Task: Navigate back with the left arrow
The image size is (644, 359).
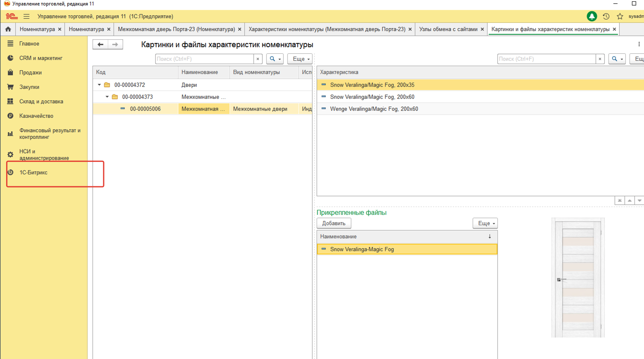Action: pos(100,45)
